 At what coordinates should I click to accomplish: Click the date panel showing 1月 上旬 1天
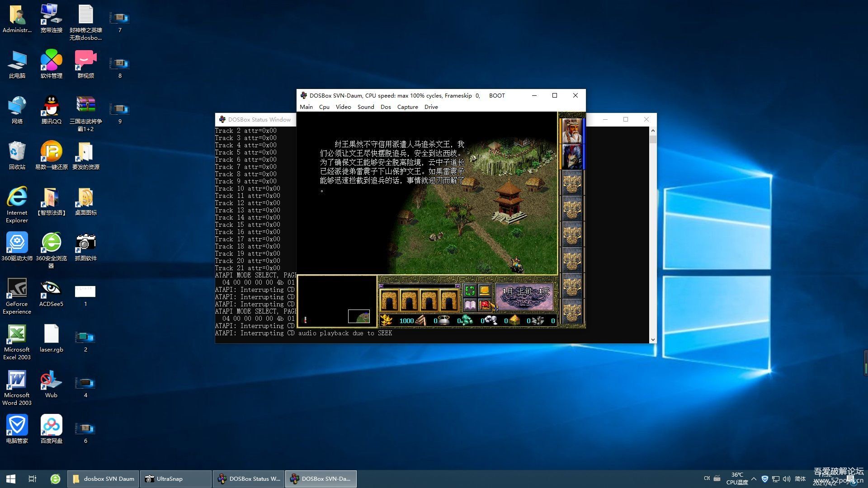point(524,296)
